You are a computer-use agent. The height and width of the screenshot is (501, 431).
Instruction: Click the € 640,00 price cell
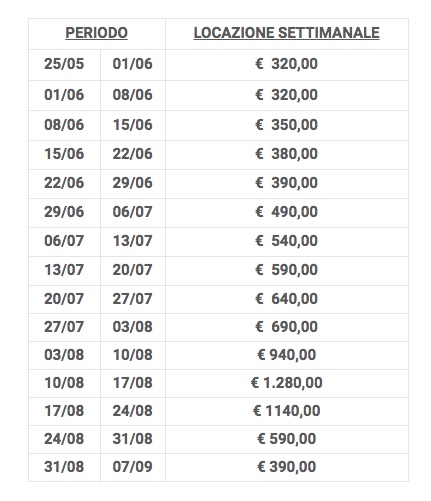[286, 298]
